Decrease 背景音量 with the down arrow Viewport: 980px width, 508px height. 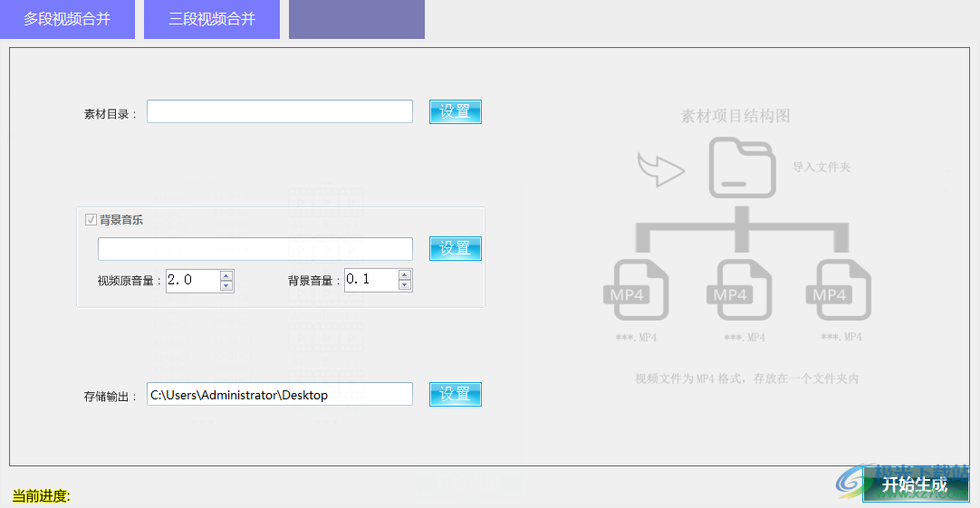405,285
